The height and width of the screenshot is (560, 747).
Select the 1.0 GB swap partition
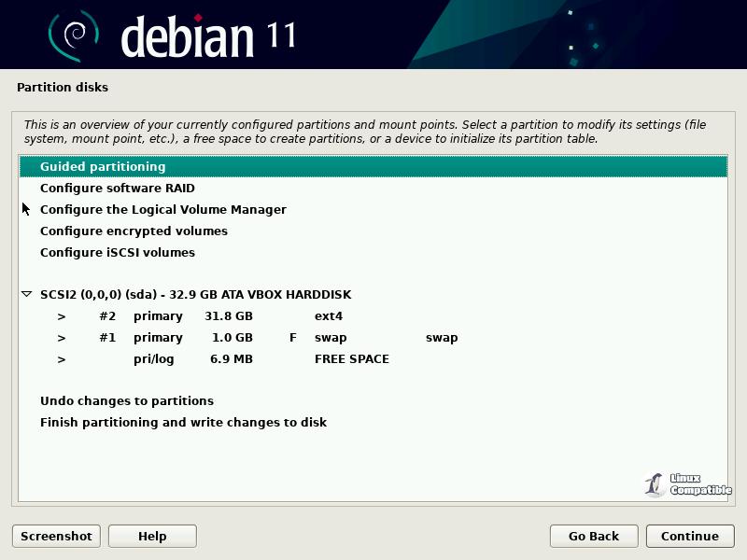point(229,338)
